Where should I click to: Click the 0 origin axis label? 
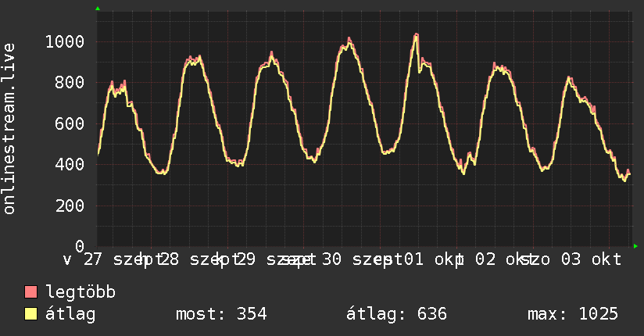80,246
